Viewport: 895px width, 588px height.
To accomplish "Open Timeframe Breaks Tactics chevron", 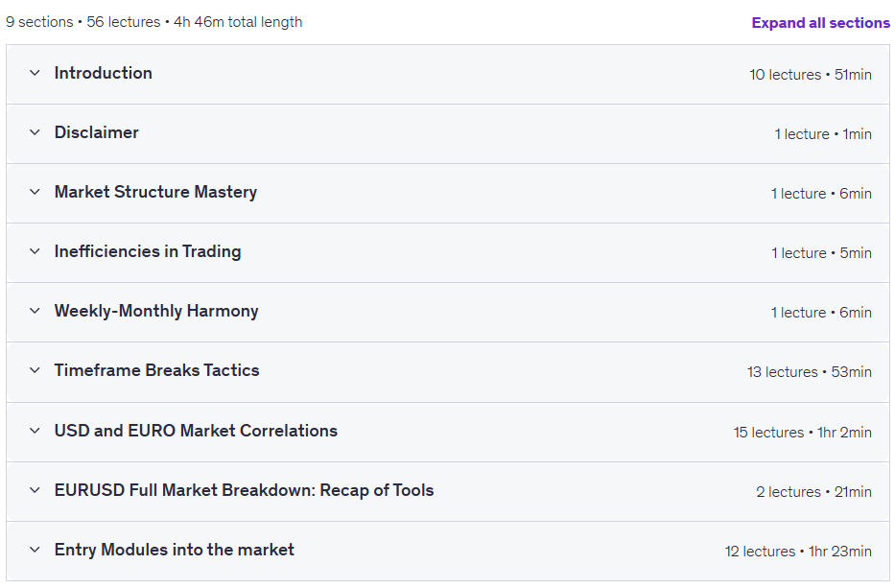I will [x=35, y=370].
